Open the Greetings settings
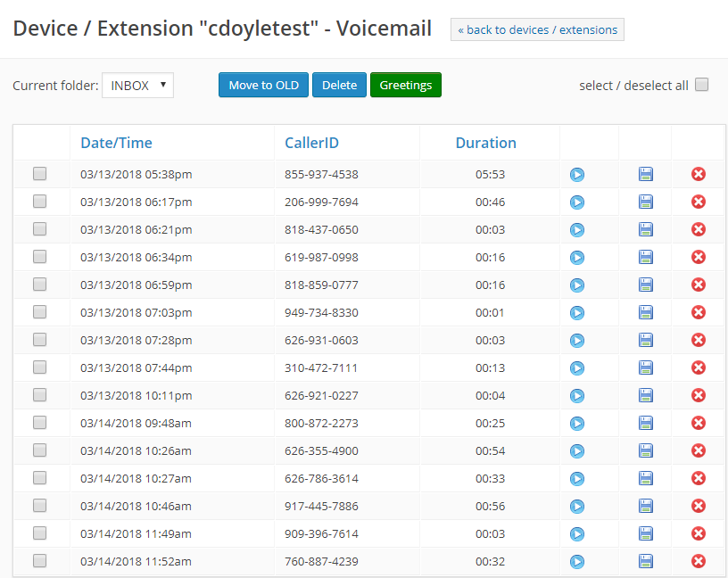The image size is (728, 578). (x=406, y=85)
